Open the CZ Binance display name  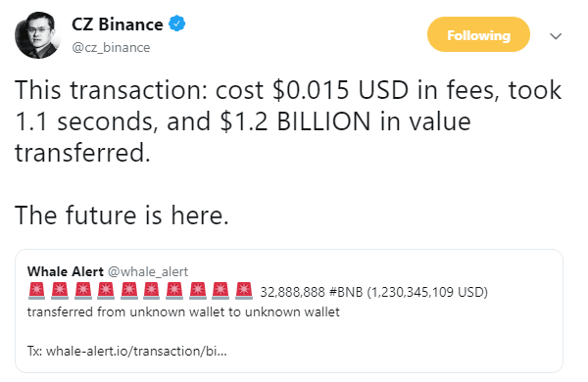pyautogui.click(x=117, y=24)
